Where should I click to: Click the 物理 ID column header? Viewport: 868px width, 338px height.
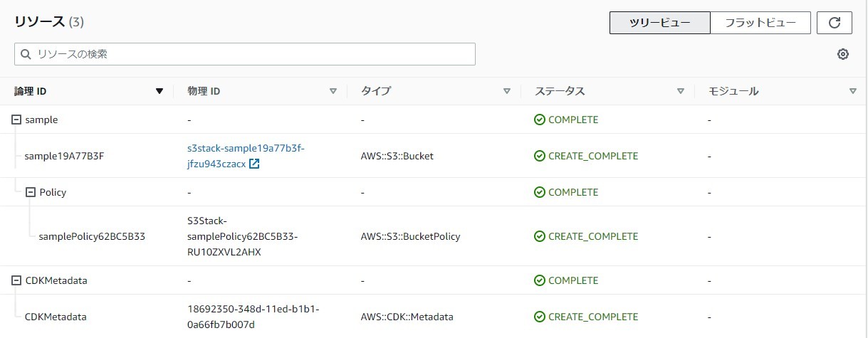click(204, 91)
